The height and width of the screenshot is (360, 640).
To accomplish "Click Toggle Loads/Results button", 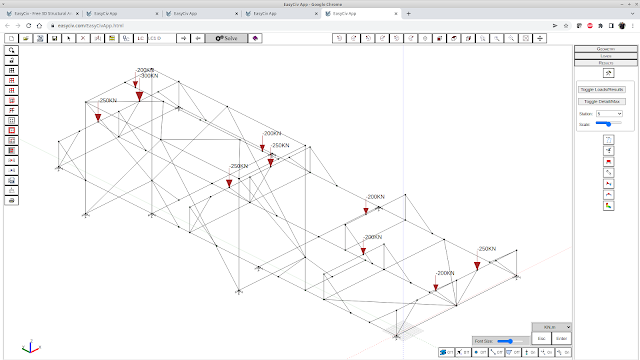I will point(602,89).
